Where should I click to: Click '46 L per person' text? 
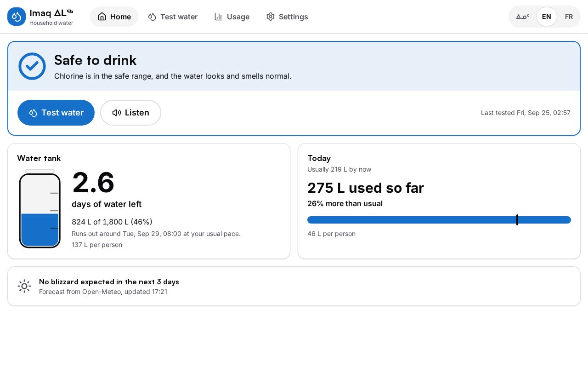click(331, 234)
